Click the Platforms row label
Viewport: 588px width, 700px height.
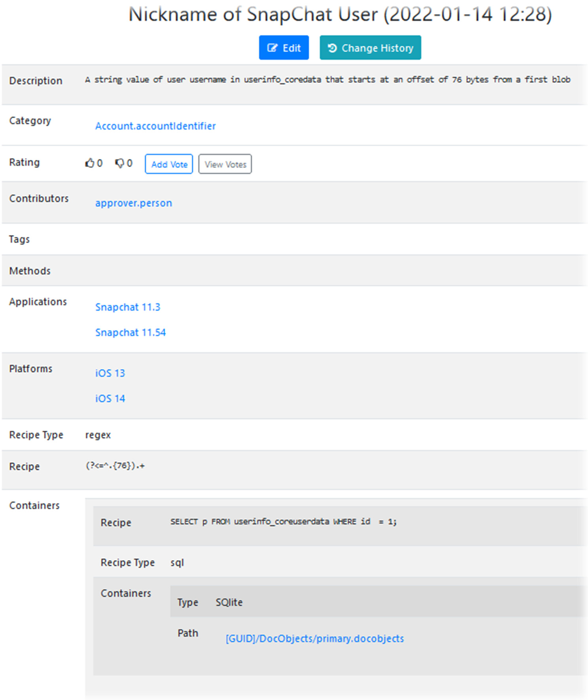coord(30,369)
